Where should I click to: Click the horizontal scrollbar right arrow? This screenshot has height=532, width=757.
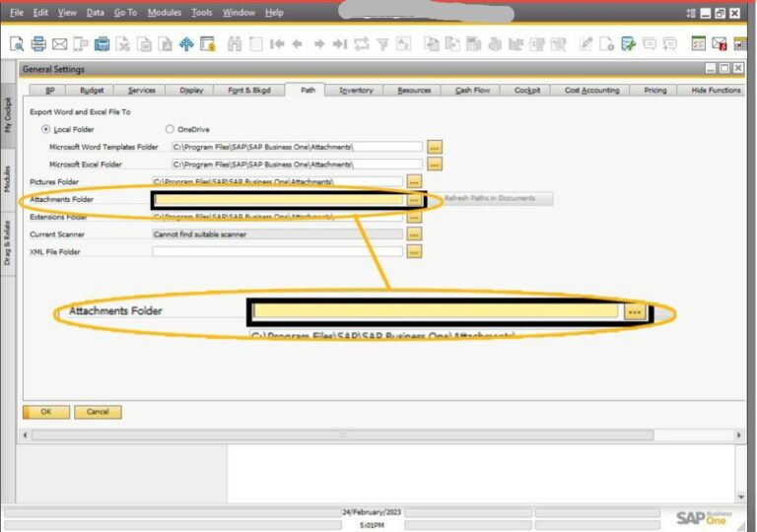[x=738, y=435]
